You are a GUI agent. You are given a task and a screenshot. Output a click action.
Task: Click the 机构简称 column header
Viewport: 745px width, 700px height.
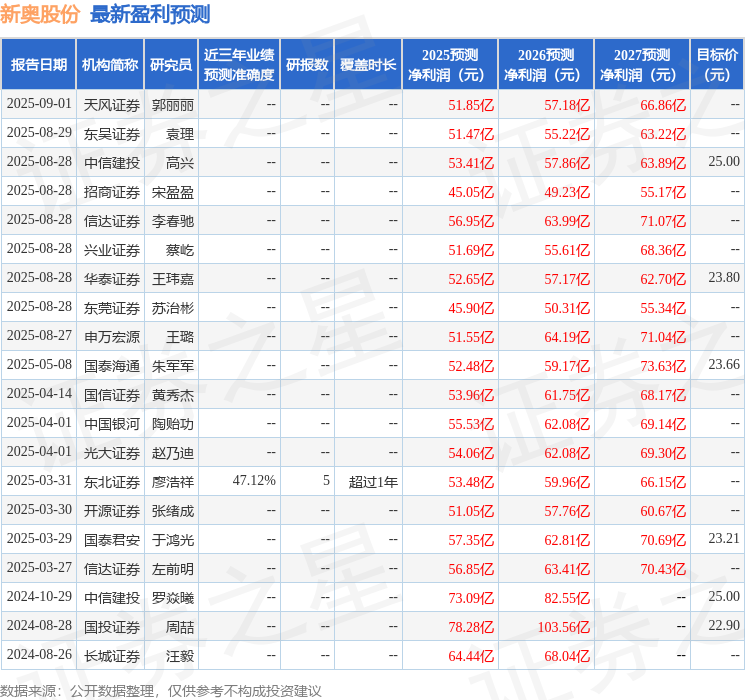(x=110, y=65)
